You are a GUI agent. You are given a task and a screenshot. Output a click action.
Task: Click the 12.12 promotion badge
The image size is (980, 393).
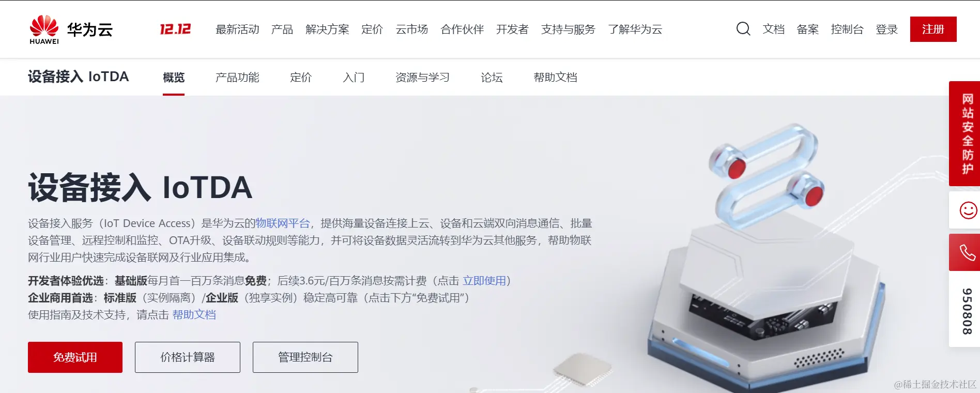pos(175,29)
